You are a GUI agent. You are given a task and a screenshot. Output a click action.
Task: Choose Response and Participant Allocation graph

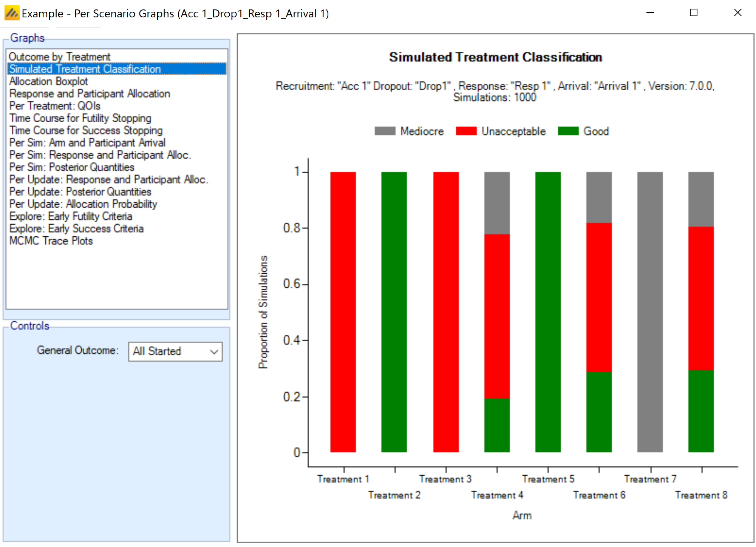(90, 94)
